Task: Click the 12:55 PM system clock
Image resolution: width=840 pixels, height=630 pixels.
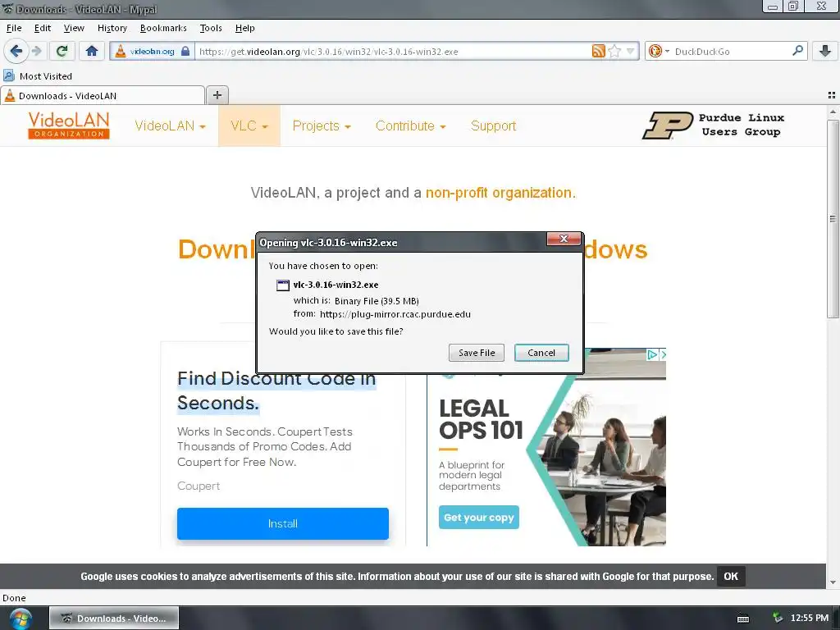Action: (810, 619)
